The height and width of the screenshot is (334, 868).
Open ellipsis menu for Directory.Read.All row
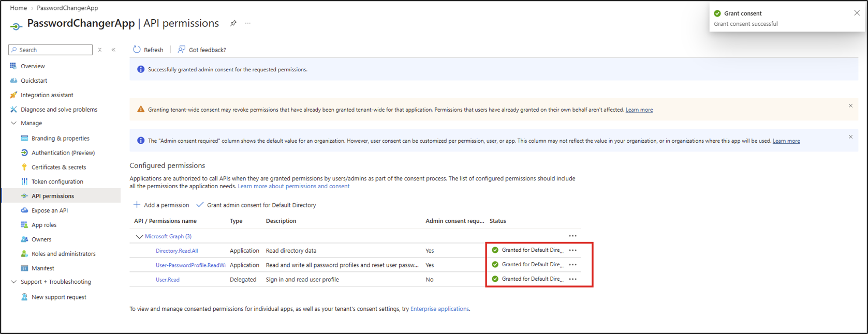point(572,250)
